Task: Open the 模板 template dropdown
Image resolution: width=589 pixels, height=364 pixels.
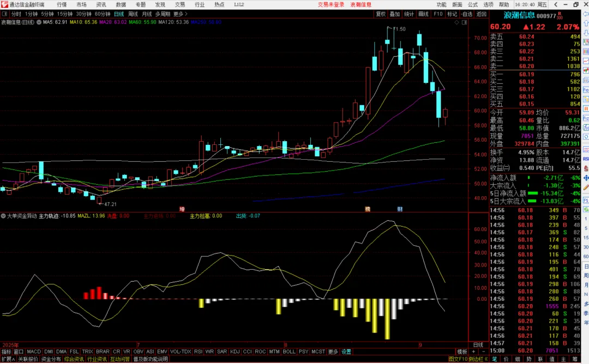Action: click(x=462, y=351)
